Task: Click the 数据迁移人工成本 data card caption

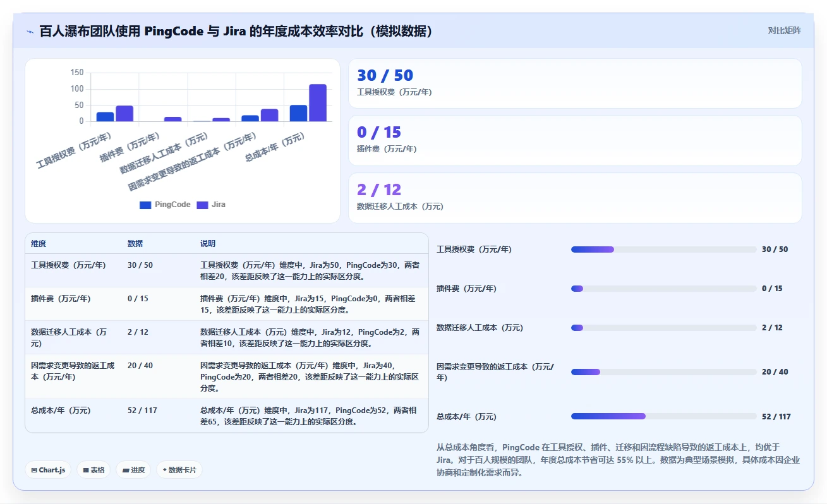Action: (400, 207)
